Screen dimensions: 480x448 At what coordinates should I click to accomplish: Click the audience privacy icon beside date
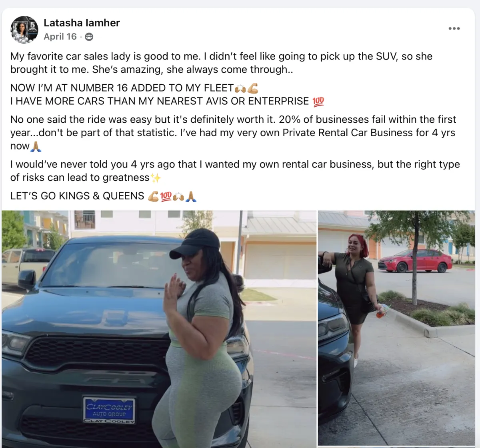(89, 37)
